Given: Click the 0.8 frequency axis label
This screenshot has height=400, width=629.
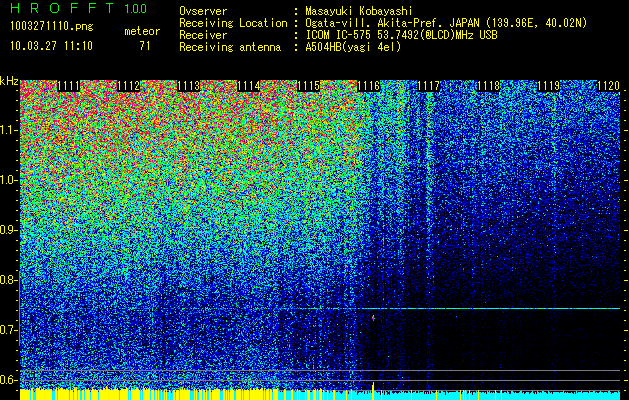Looking at the screenshot, I should tap(9, 280).
